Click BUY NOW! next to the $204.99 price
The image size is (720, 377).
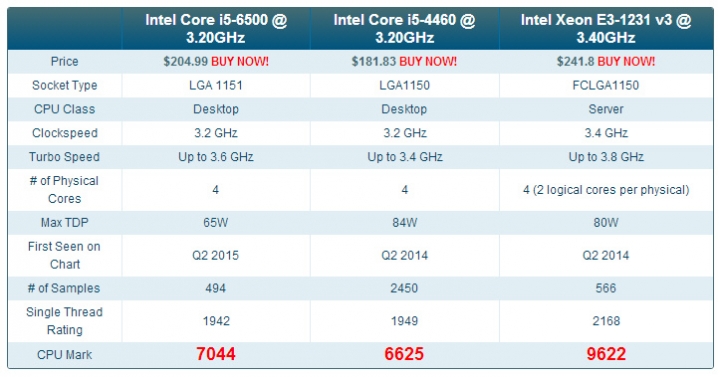click(x=240, y=62)
